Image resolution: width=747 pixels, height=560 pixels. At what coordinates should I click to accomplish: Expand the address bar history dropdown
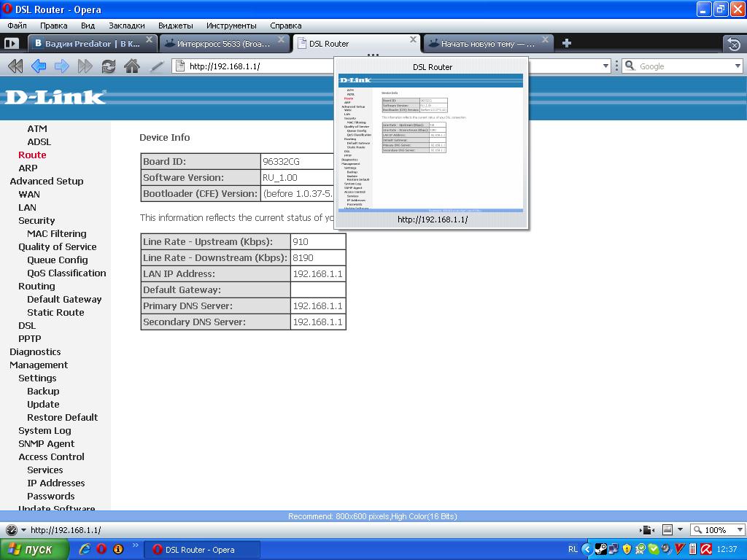click(605, 66)
